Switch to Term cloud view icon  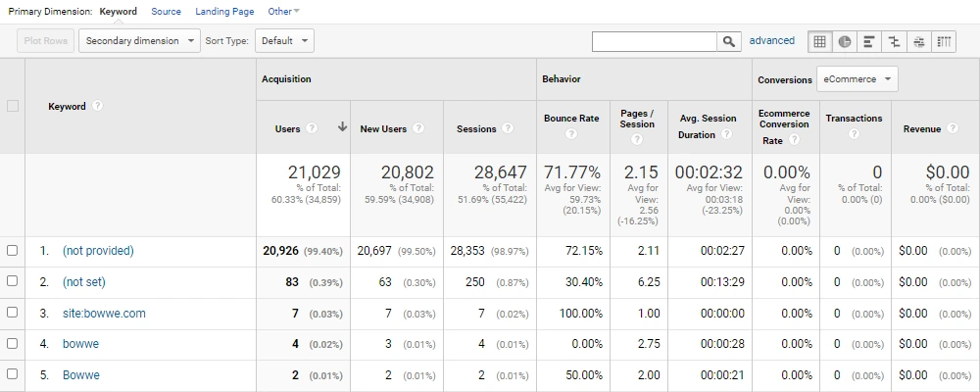point(919,41)
